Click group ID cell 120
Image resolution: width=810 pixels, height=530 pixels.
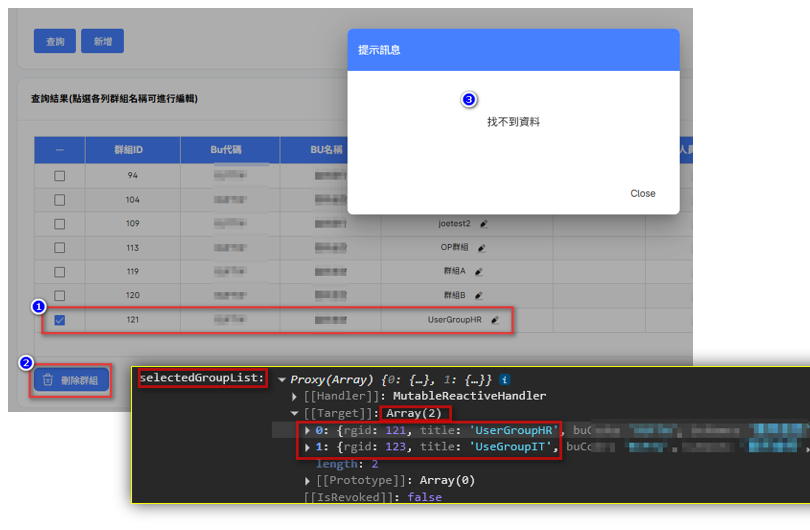[133, 295]
